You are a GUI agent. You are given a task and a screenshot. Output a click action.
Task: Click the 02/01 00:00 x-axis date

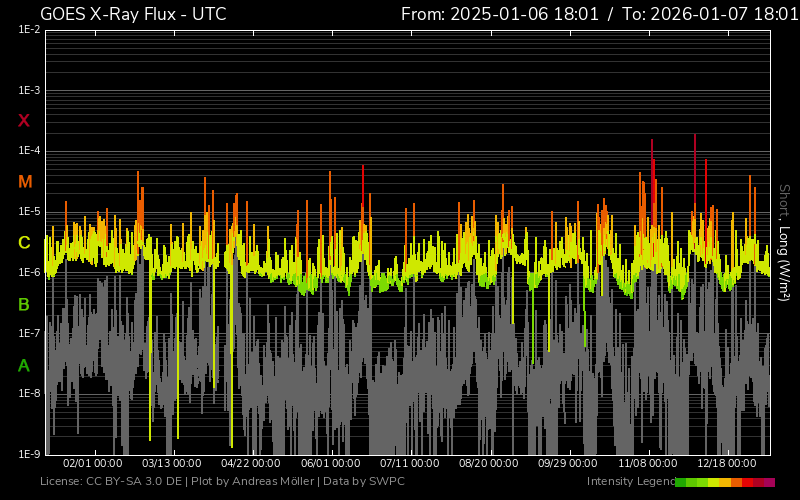click(x=92, y=464)
